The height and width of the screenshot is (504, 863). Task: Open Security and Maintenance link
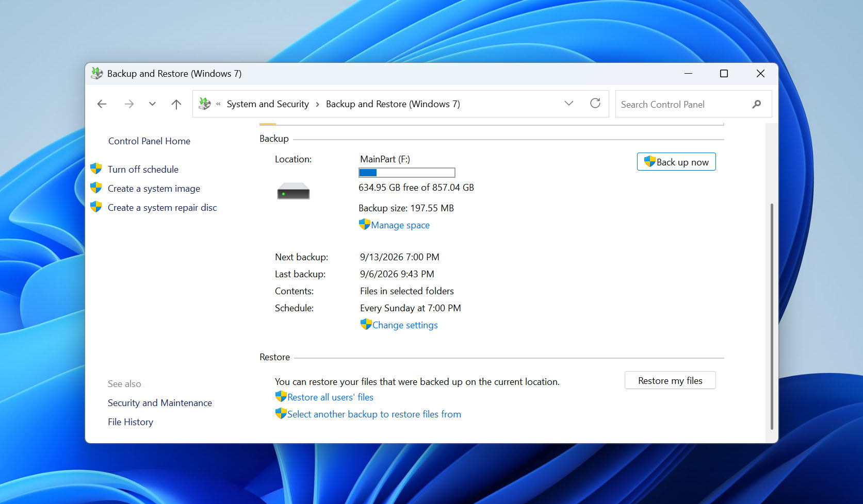160,403
